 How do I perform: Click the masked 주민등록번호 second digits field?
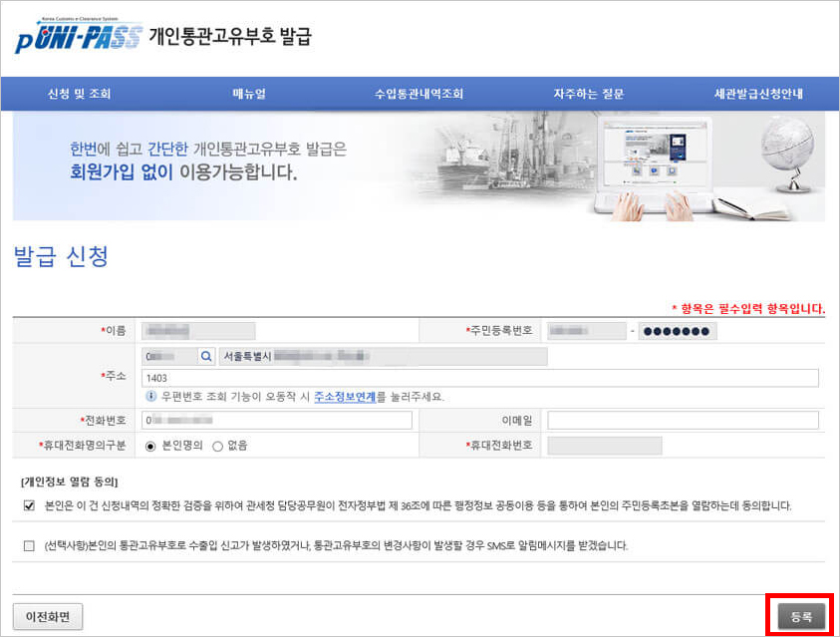pyautogui.click(x=678, y=329)
